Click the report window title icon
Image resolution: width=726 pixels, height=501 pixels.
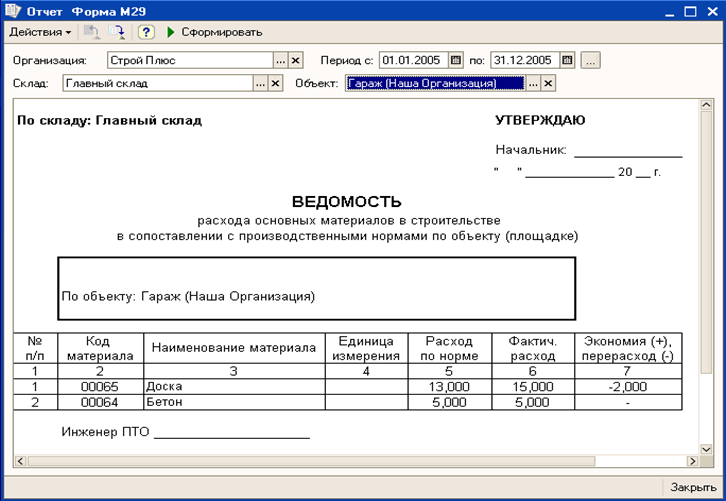(x=13, y=11)
